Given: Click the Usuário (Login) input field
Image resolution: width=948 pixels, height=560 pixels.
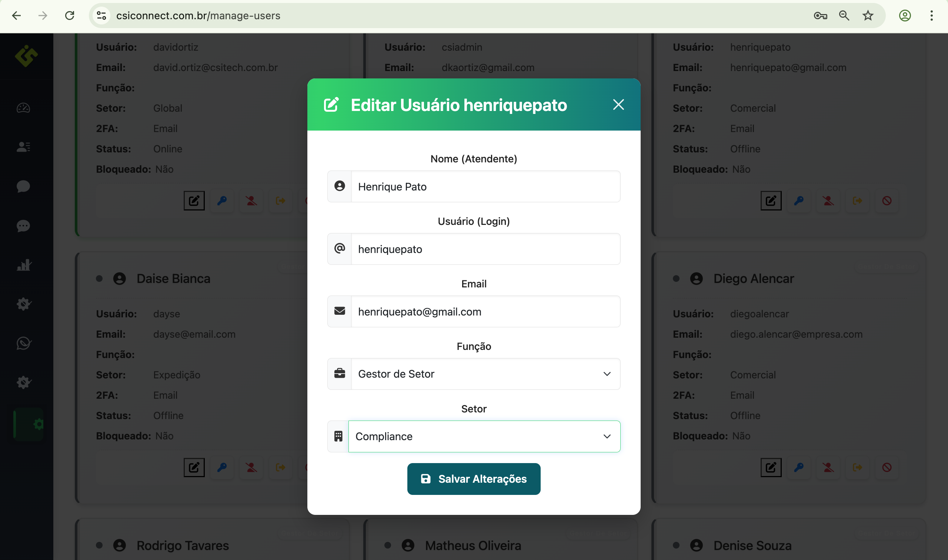Looking at the screenshot, I should coord(485,249).
